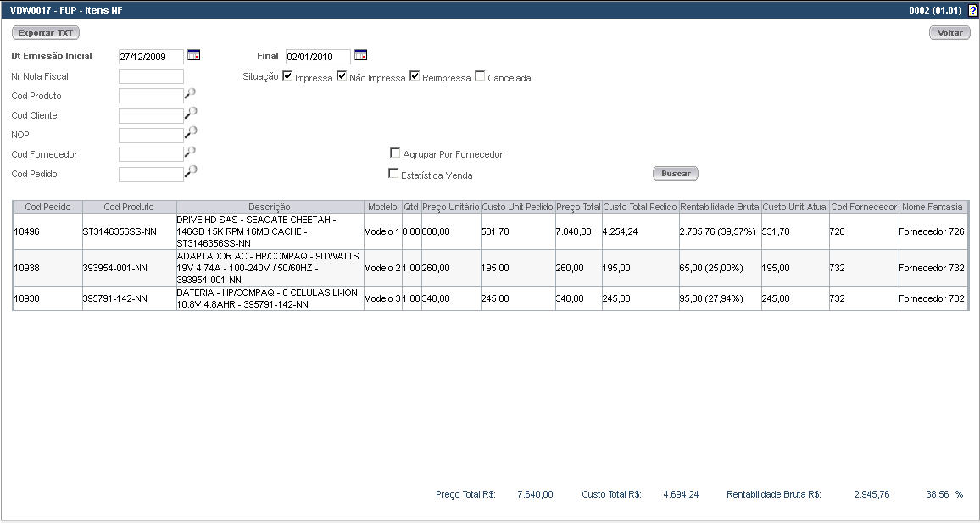Open the NOP lookup magnifier icon
The image size is (980, 523).
click(x=191, y=133)
